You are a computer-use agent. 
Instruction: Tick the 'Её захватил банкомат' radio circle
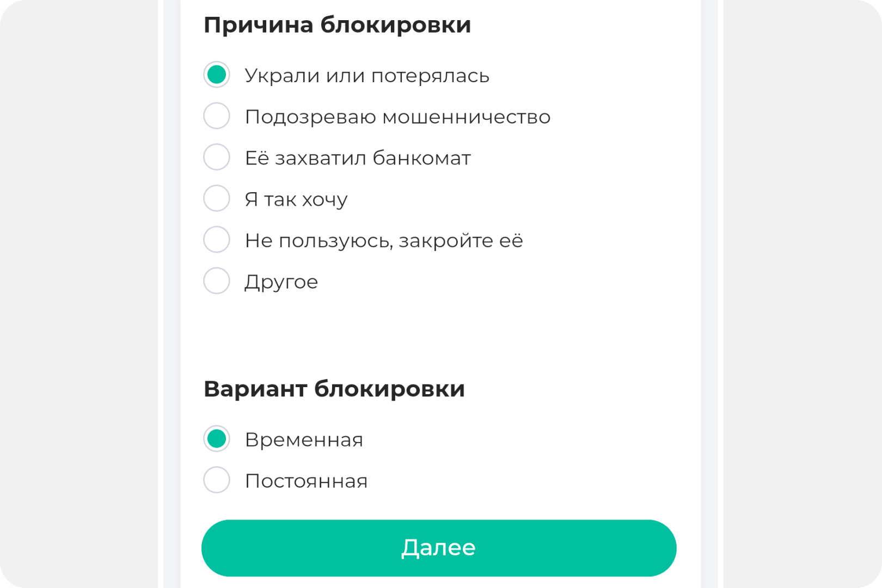pos(217,157)
